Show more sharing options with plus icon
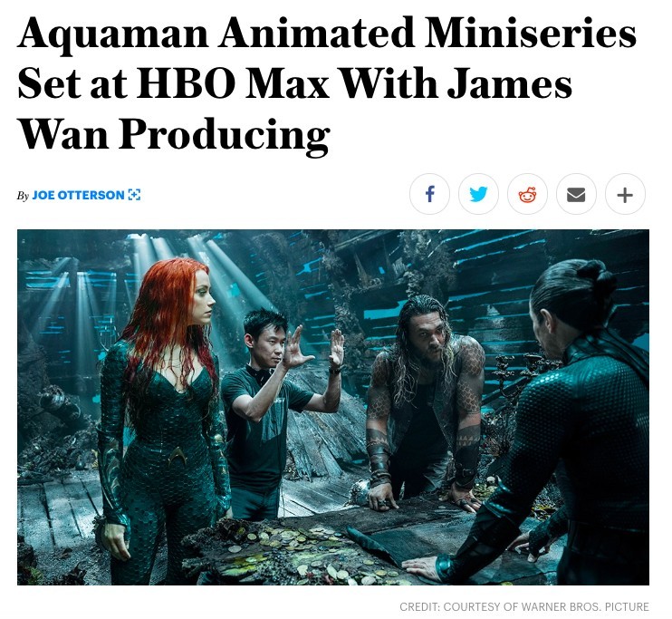672x619 pixels. click(x=625, y=194)
